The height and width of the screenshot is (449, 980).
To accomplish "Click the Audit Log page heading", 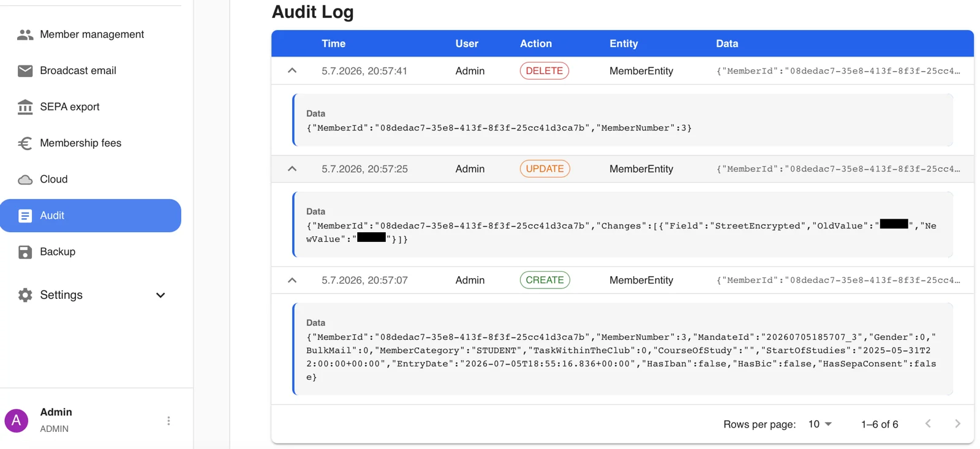I will pos(313,12).
